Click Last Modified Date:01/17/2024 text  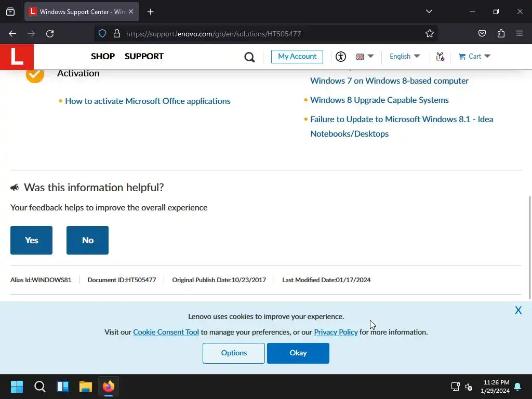tap(326, 280)
